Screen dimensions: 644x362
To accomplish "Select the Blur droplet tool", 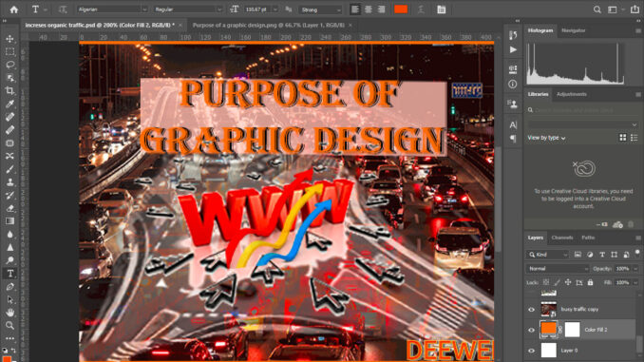I will [x=9, y=235].
